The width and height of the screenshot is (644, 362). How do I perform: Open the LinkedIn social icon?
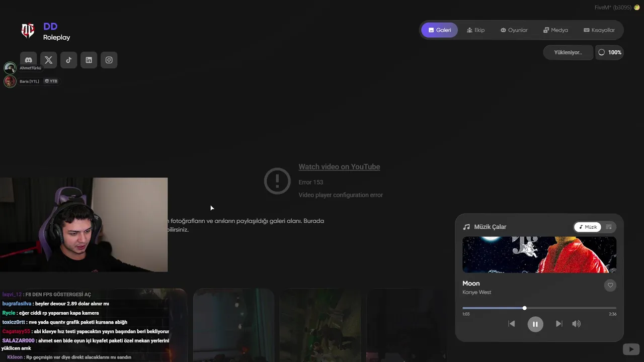89,60
